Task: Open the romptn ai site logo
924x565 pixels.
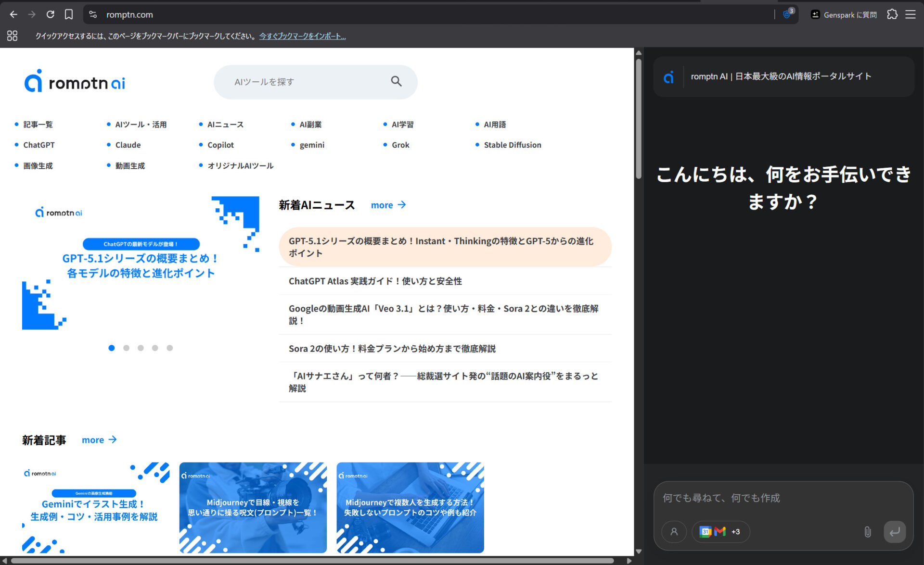Action: point(74,82)
